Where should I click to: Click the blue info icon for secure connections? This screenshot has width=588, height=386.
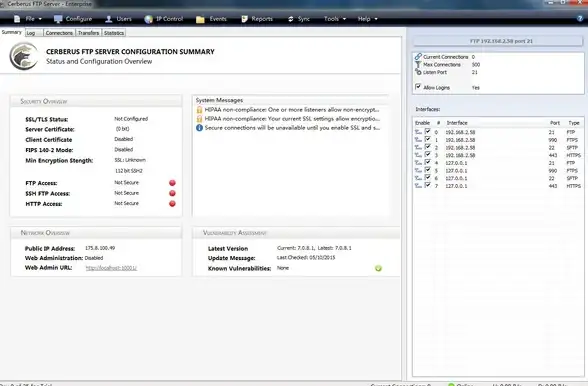199,128
